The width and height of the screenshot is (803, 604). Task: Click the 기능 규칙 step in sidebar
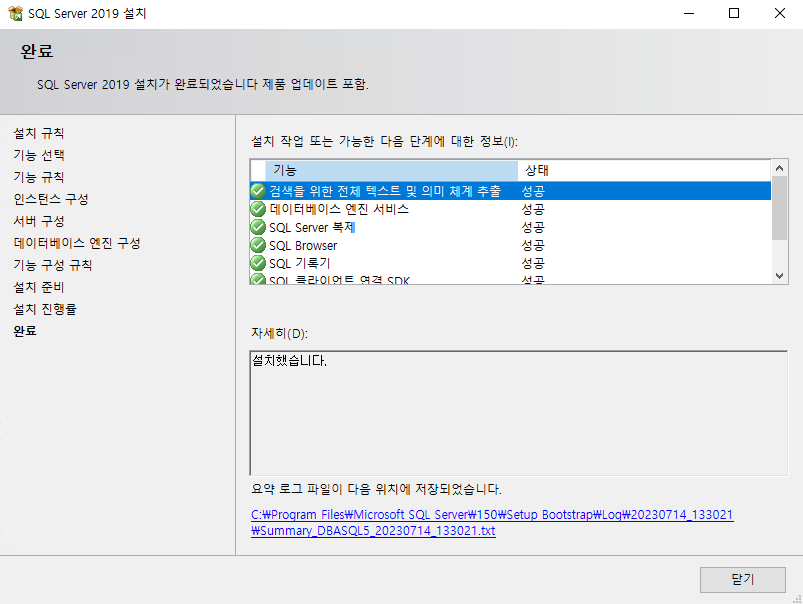(39, 177)
